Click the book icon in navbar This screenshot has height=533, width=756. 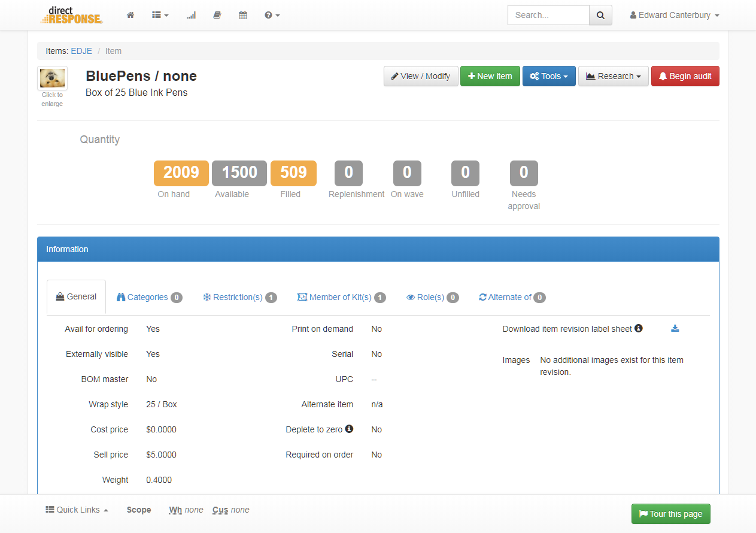(x=217, y=15)
